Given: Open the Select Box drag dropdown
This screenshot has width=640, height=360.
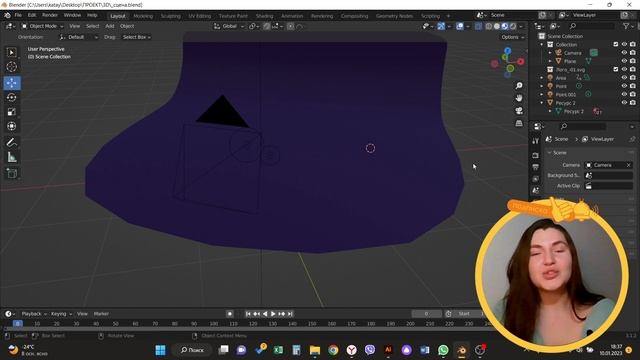Looking at the screenshot, I should (137, 37).
